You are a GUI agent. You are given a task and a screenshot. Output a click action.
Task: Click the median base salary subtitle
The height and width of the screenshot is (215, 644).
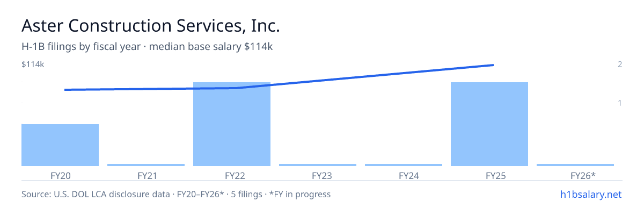click(148, 47)
